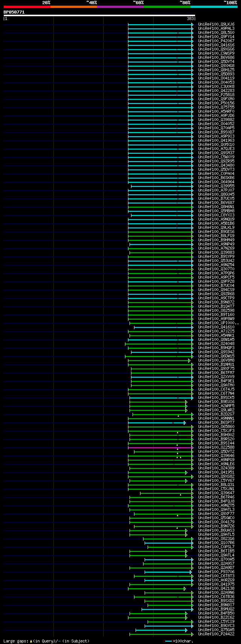Click the green ~80% identity legend segment
Image resolution: width=241 pixels, height=644 pixels.
167,7
